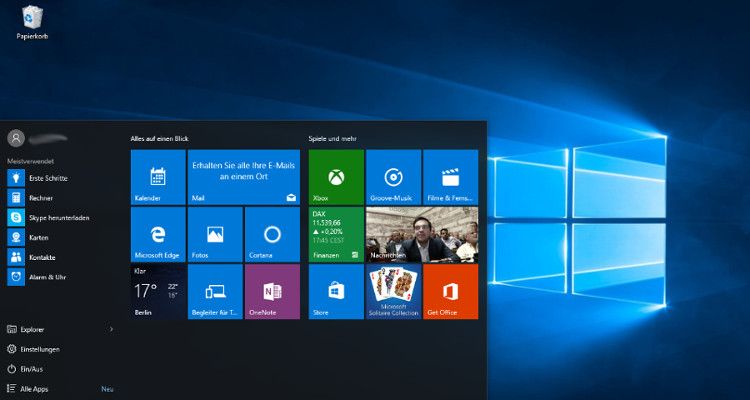Open the Berlin weather tile
The width and height of the screenshot is (750, 400).
coord(158,292)
